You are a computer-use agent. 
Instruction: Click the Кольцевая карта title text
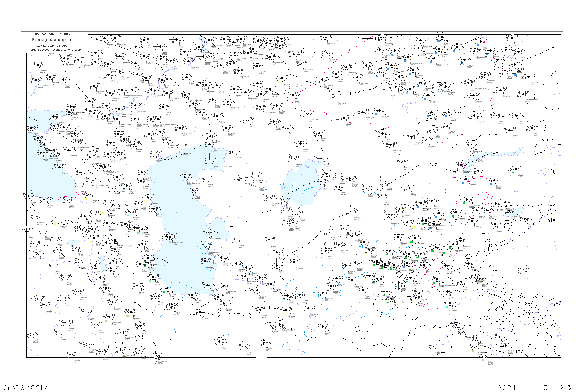coord(51,40)
